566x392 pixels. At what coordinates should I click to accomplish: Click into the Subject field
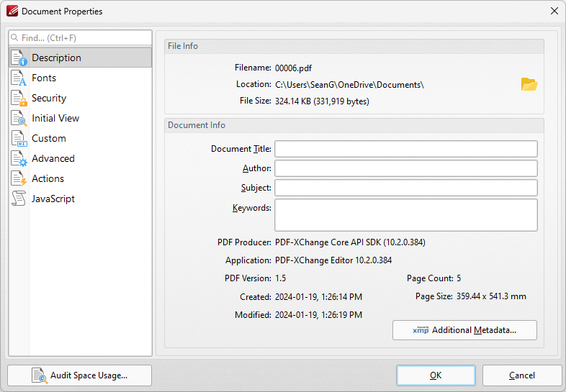point(406,188)
